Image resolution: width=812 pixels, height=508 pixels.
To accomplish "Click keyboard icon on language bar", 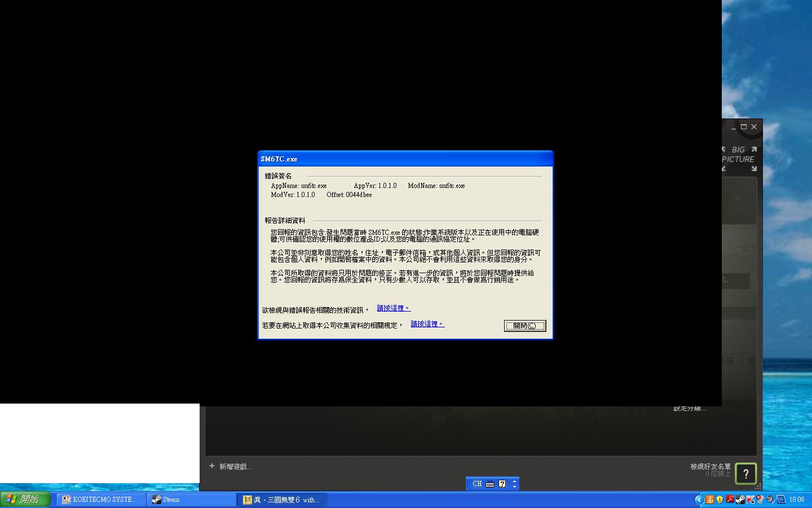I will 490,484.
